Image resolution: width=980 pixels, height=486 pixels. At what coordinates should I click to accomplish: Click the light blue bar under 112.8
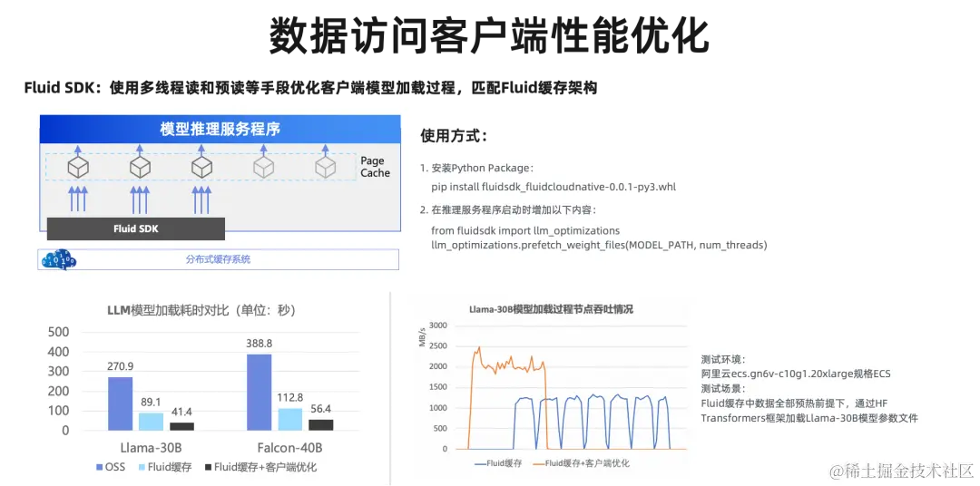click(290, 419)
